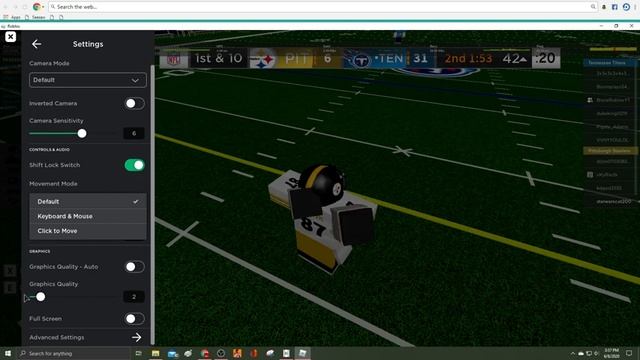Open the notification center icon in the tray
Image resolution: width=640 pixels, height=360 pixels.
629,353
